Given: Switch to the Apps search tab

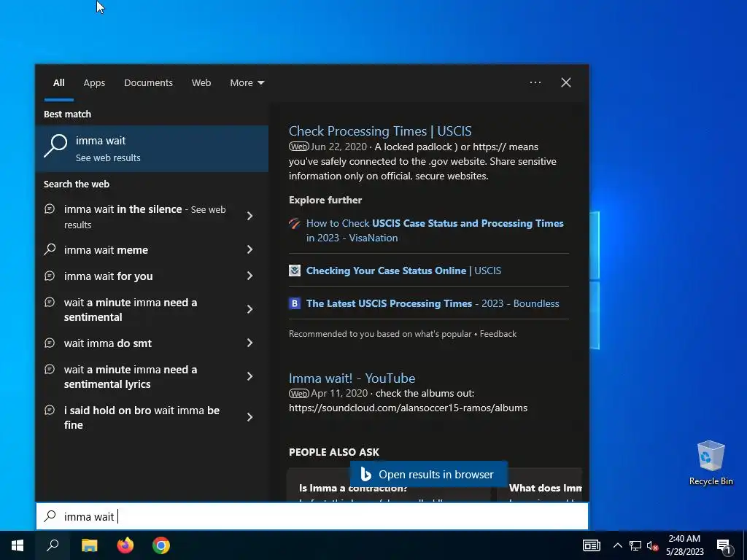Looking at the screenshot, I should [94, 82].
